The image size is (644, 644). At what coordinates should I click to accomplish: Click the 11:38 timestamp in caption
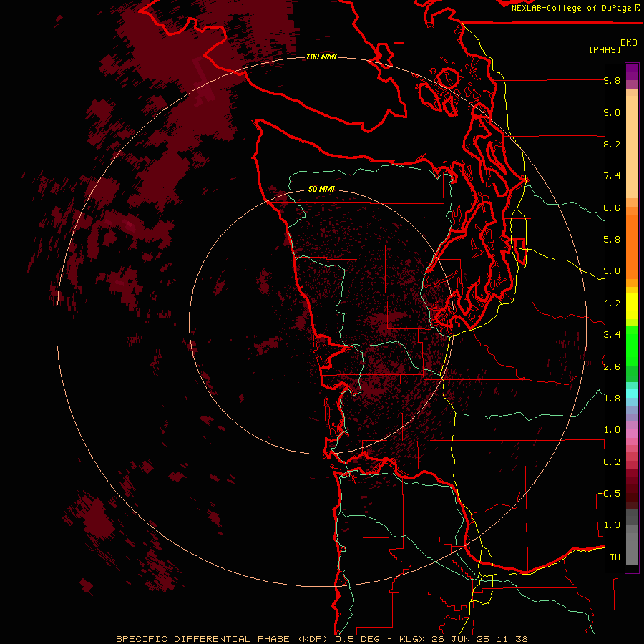point(512,639)
